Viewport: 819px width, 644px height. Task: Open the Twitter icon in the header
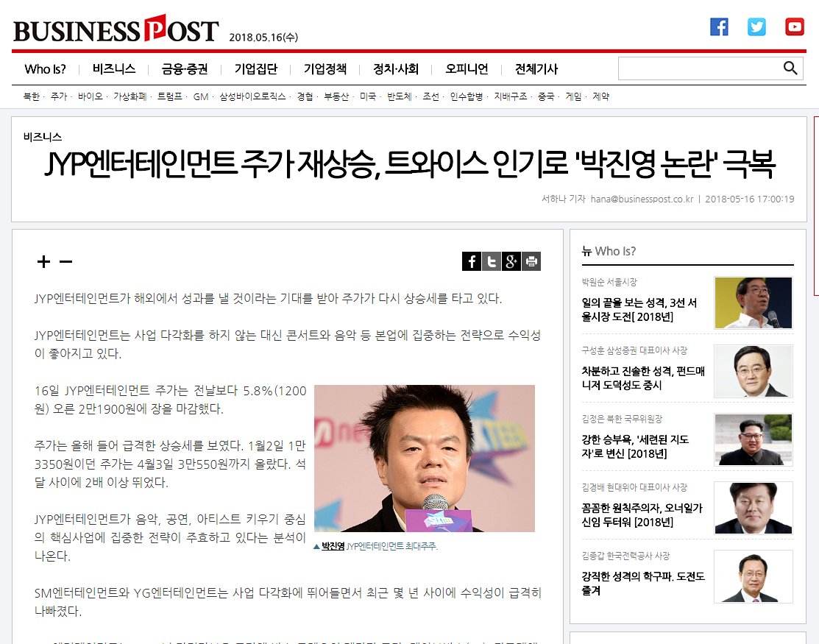point(756,26)
